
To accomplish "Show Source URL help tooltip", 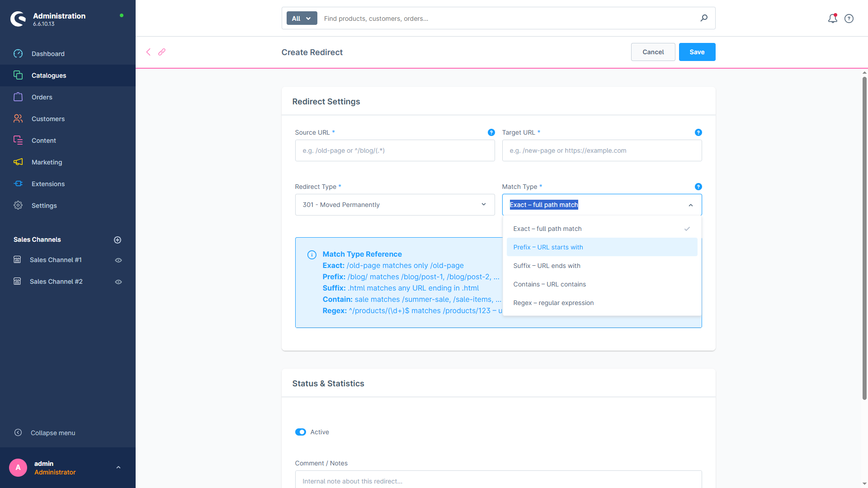I will pos(491,132).
